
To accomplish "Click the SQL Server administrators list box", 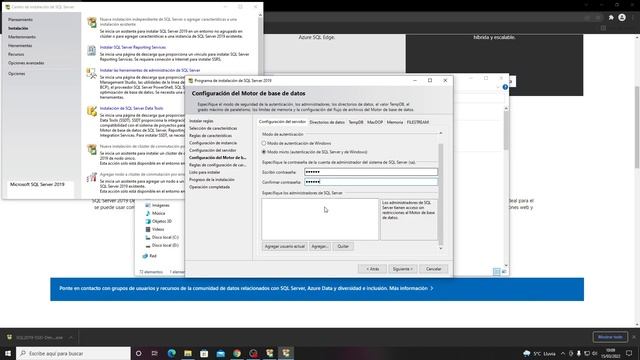I will [x=320, y=219].
